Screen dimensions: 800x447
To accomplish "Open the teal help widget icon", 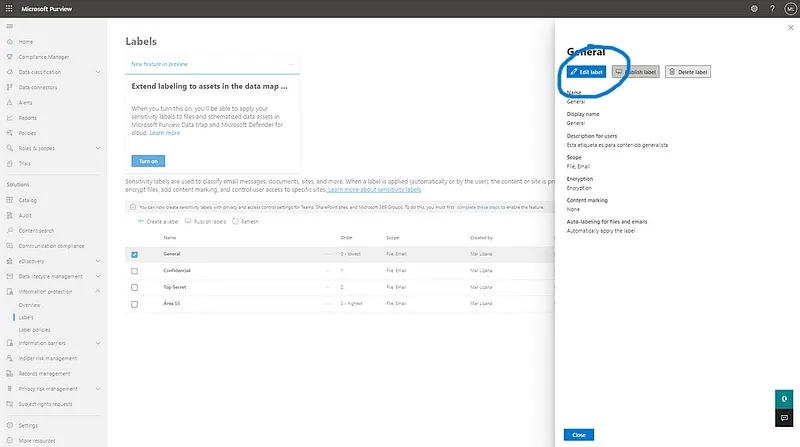I will [x=784, y=399].
